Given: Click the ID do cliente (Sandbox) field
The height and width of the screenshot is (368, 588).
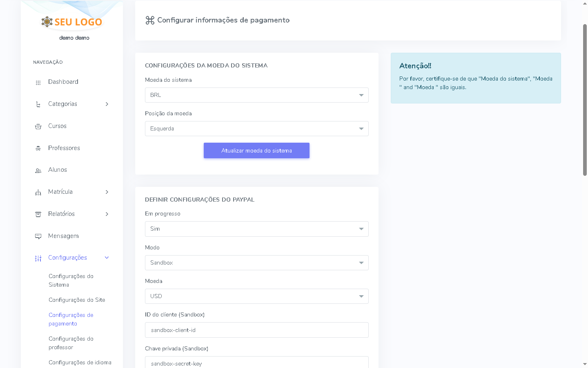Looking at the screenshot, I should click(x=256, y=330).
